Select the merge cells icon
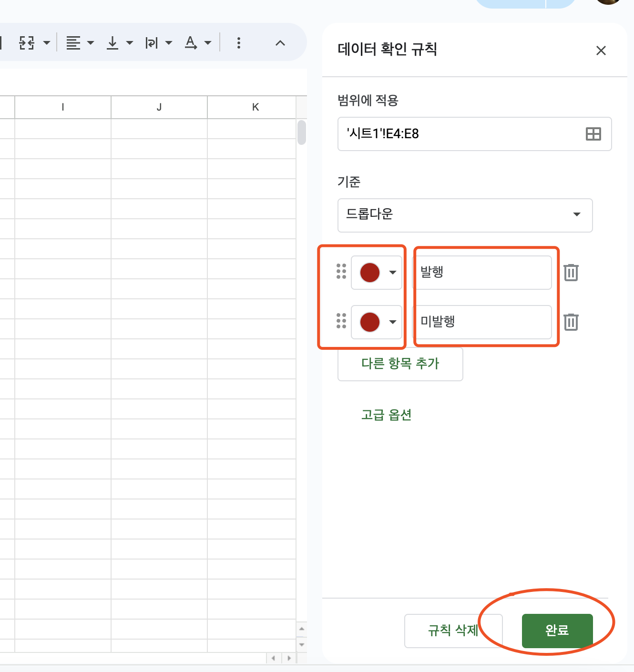Viewport: 634px width, 672px height. pyautogui.click(x=27, y=43)
